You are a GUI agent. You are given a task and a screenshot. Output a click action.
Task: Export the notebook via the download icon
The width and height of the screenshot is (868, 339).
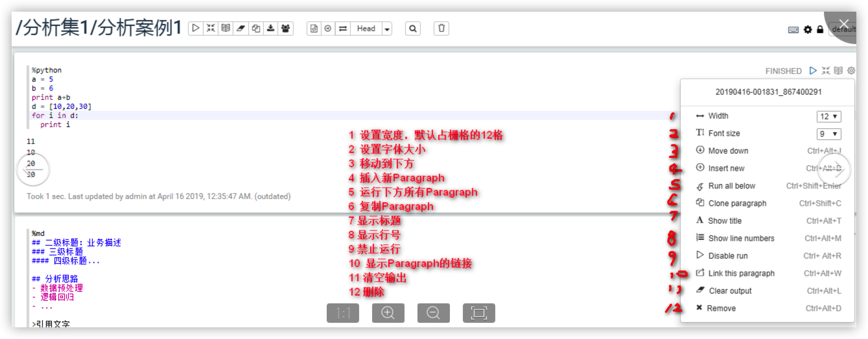click(271, 29)
